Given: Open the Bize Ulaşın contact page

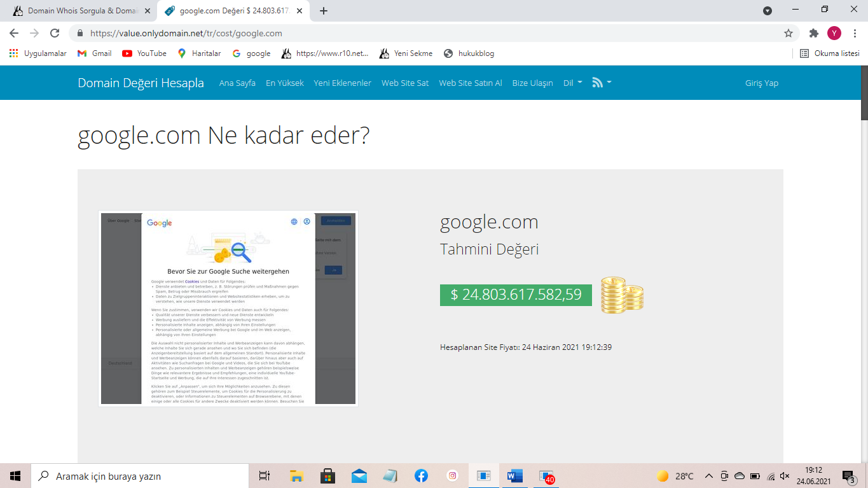Looking at the screenshot, I should point(532,83).
